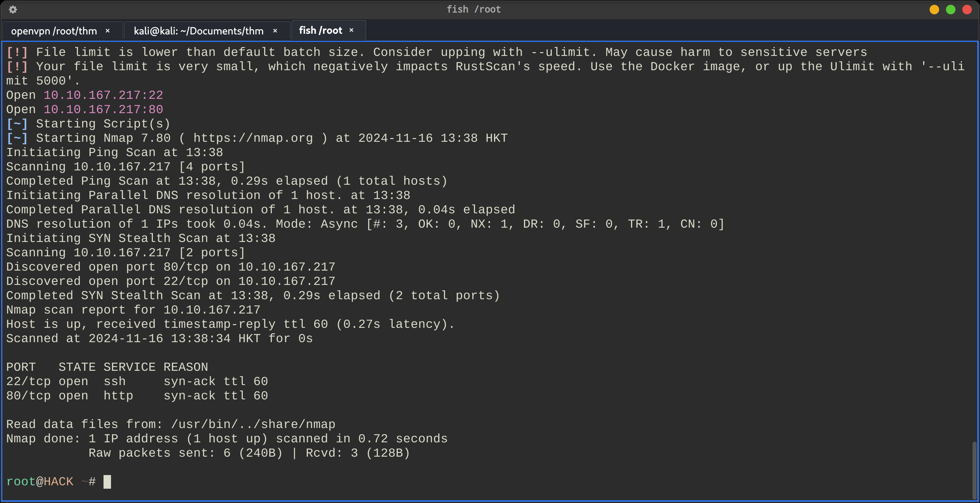Maximize window with the green button
The width and height of the screenshot is (980, 503).
coord(951,10)
